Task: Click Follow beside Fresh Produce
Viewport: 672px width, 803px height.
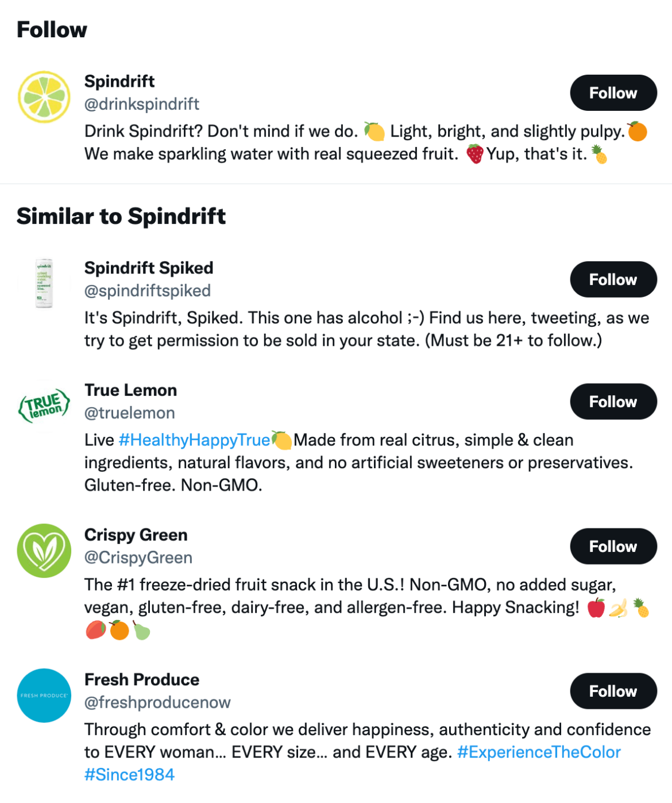Action: (x=613, y=692)
